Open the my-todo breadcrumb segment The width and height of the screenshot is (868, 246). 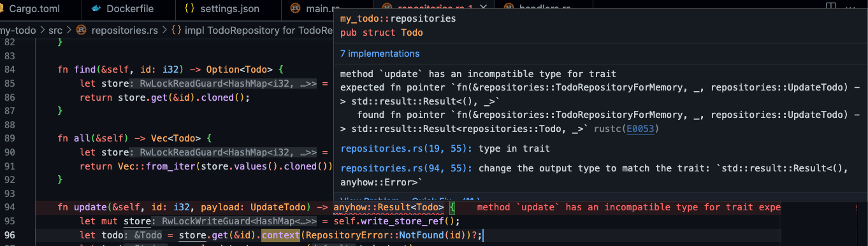(18, 30)
